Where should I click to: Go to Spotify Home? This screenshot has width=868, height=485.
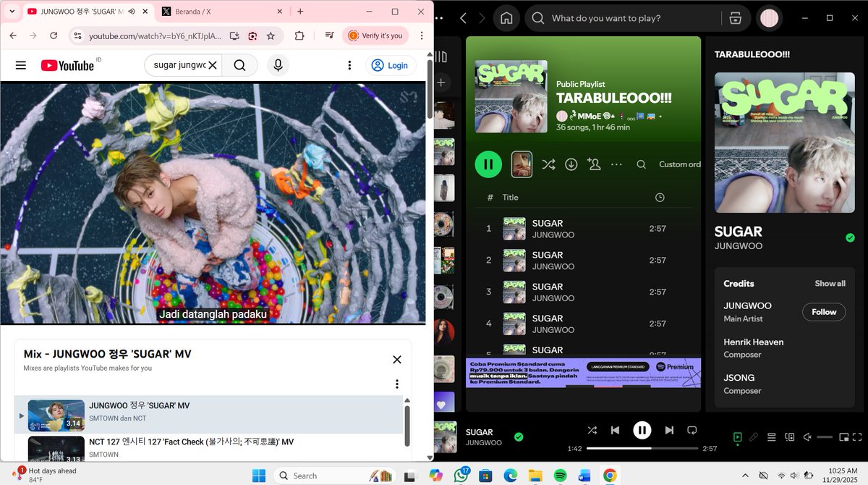(x=507, y=18)
